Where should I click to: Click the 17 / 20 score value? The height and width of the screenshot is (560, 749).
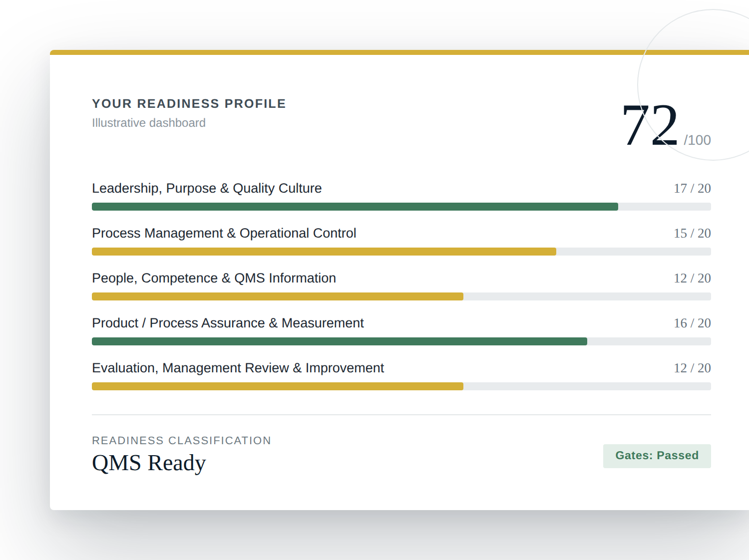click(x=692, y=188)
